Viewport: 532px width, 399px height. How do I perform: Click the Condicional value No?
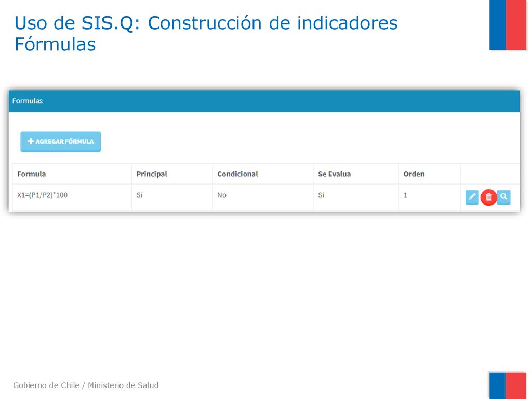(x=222, y=195)
